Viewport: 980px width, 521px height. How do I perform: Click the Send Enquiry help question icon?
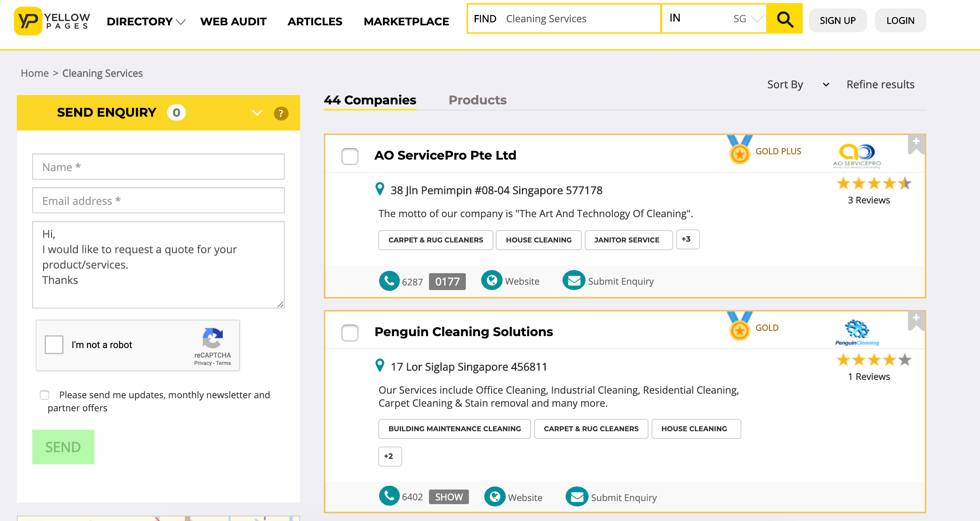[281, 113]
